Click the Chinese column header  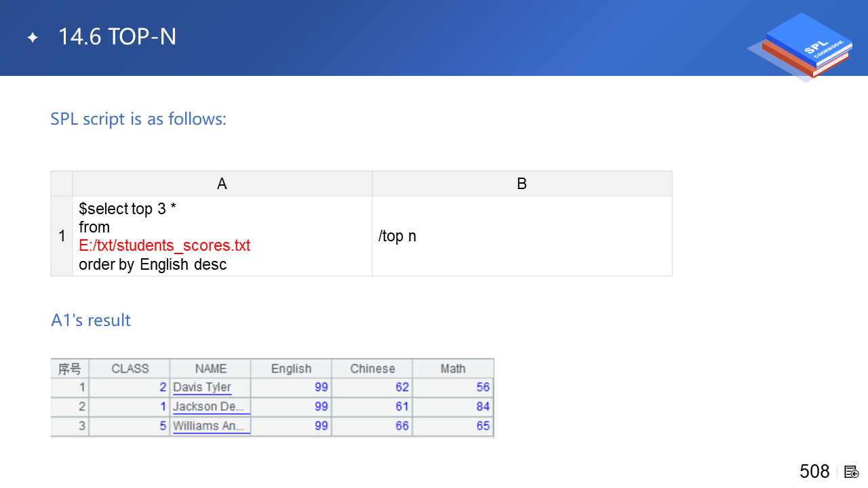tap(372, 369)
